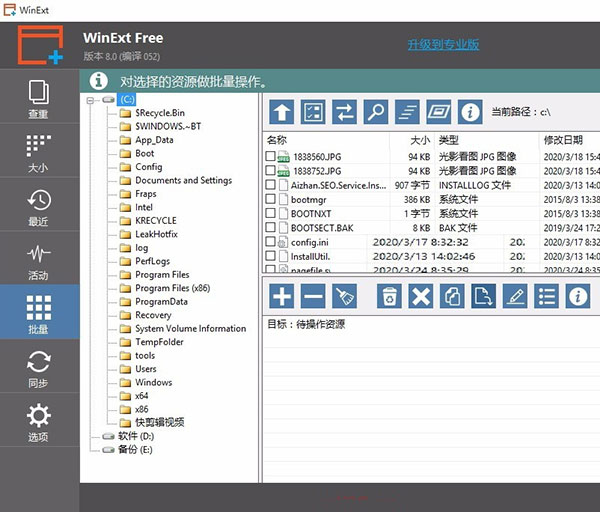
Task: Click the 1838752.JPG file name
Action: [x=317, y=171]
